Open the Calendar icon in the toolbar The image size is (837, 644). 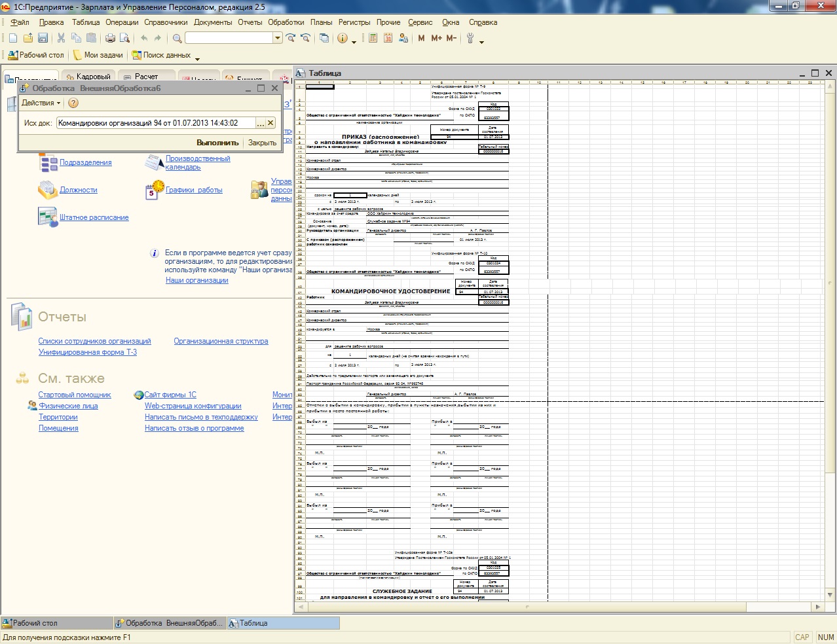click(x=388, y=38)
